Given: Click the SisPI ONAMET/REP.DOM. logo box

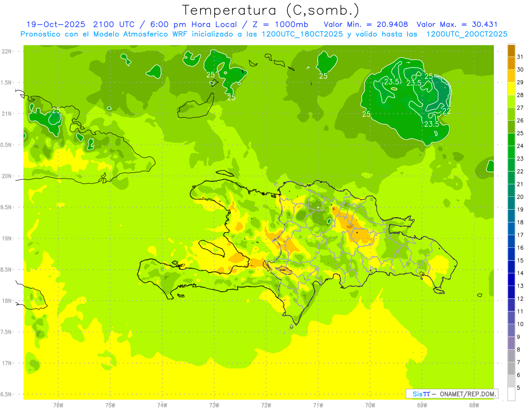Looking at the screenshot, I should (452, 394).
